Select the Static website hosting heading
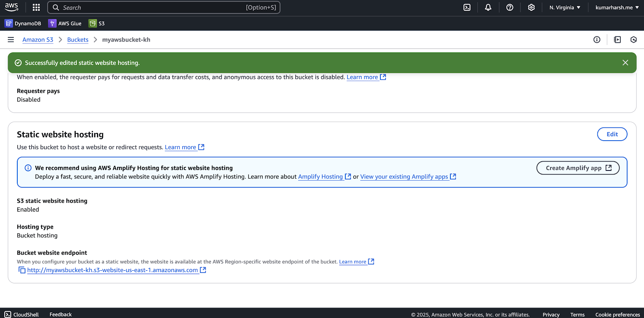The width and height of the screenshot is (644, 318). point(60,134)
